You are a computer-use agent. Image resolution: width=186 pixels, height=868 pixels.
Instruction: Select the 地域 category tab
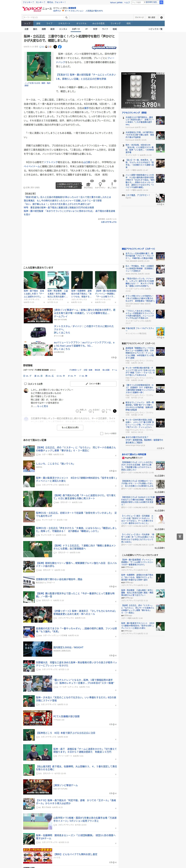tap(114, 29)
